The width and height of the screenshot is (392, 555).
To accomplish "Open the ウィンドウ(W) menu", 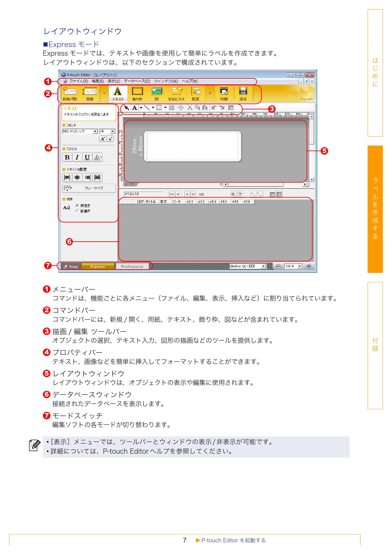I will point(166,81).
